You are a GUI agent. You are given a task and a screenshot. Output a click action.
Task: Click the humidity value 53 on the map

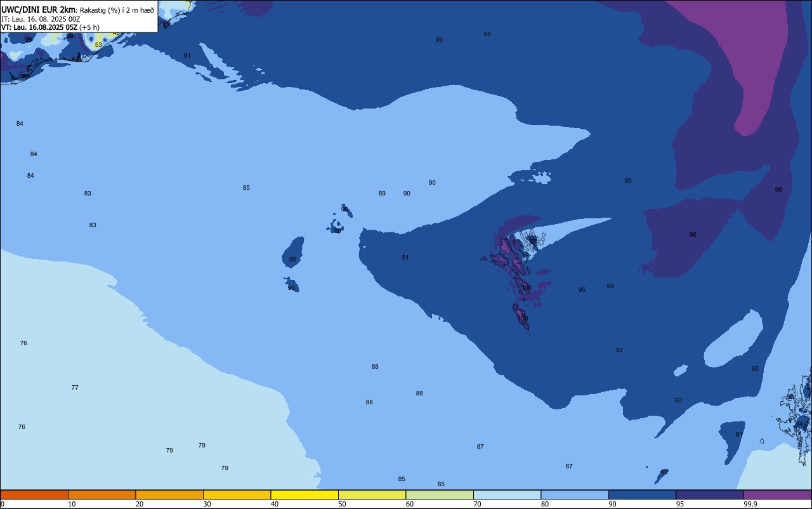98,45
